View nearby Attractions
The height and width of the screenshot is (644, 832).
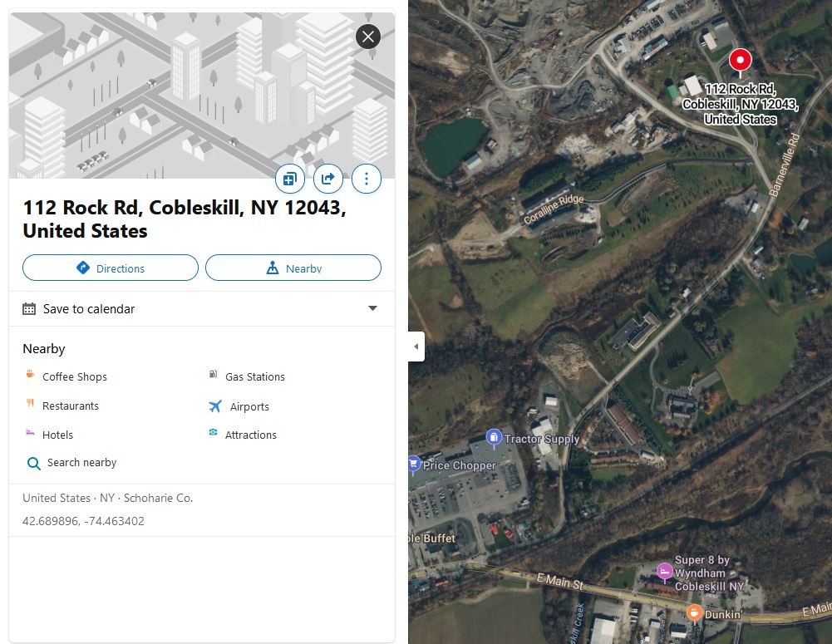pos(250,435)
